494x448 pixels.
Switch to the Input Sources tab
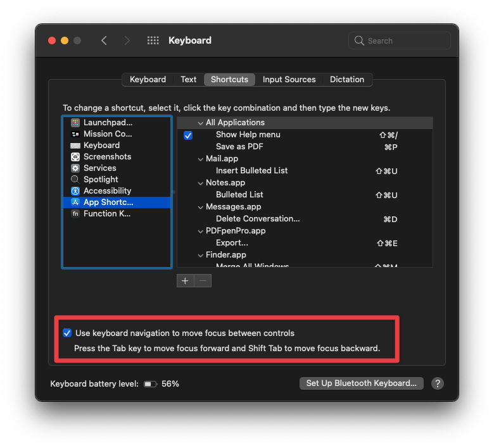point(289,80)
